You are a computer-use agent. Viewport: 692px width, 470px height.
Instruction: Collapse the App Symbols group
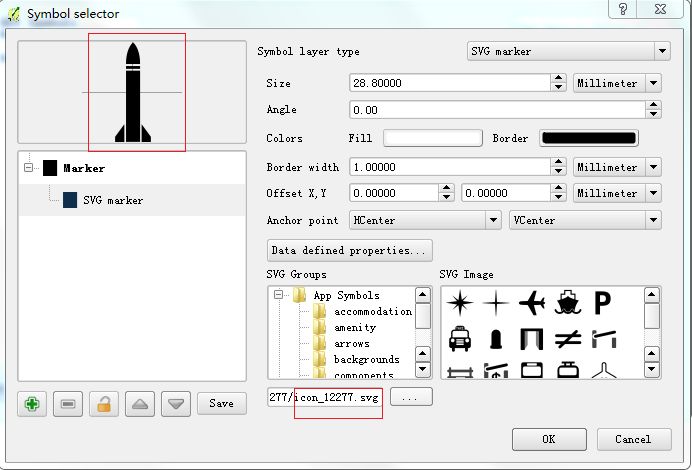point(278,294)
